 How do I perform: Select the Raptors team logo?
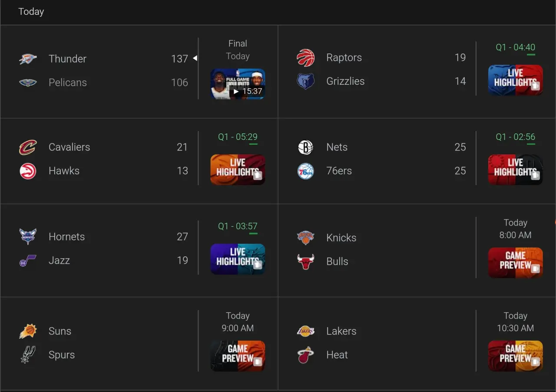tap(306, 58)
